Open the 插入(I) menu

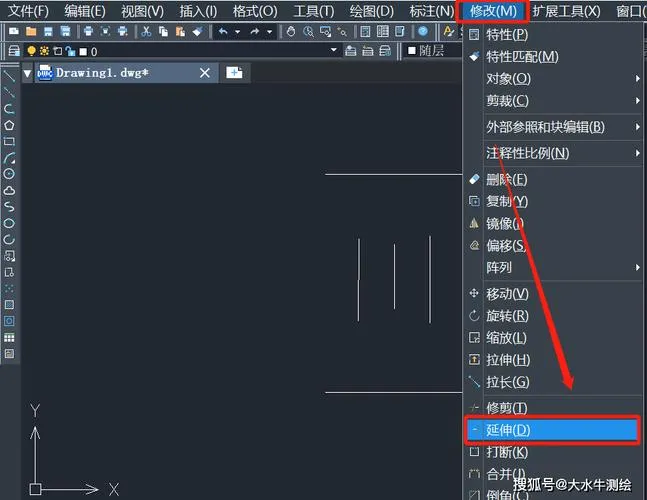pyautogui.click(x=198, y=11)
